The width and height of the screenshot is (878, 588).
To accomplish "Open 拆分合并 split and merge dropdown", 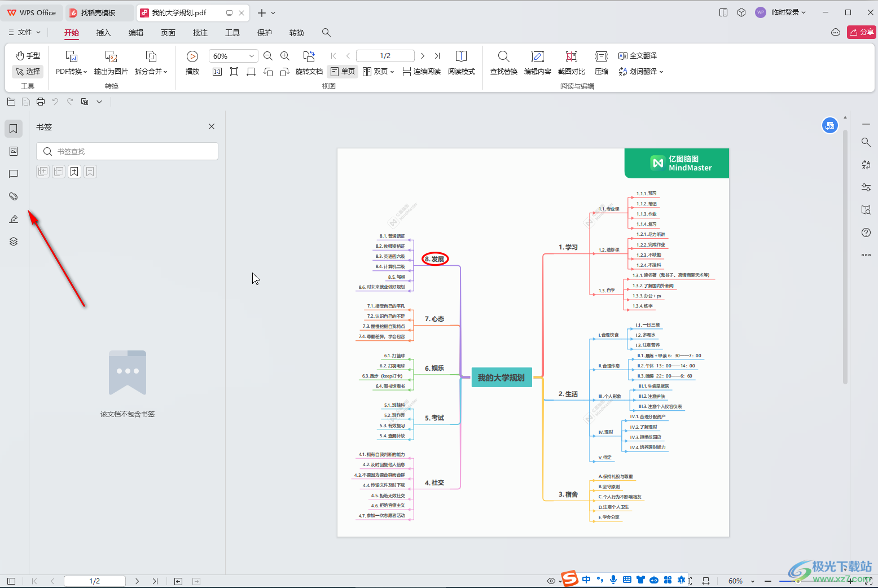I will tap(151, 63).
